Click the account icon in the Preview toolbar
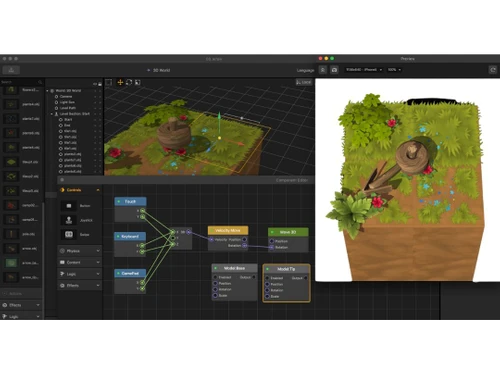 (323, 70)
